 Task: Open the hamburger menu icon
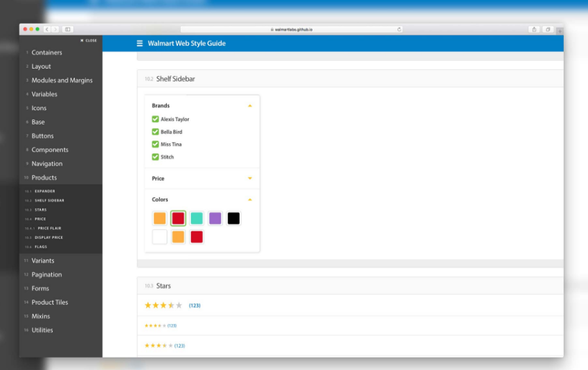coord(139,44)
